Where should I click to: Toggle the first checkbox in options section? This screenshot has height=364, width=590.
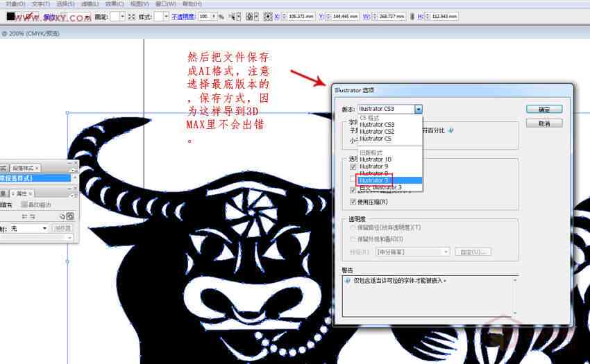pyautogui.click(x=353, y=166)
